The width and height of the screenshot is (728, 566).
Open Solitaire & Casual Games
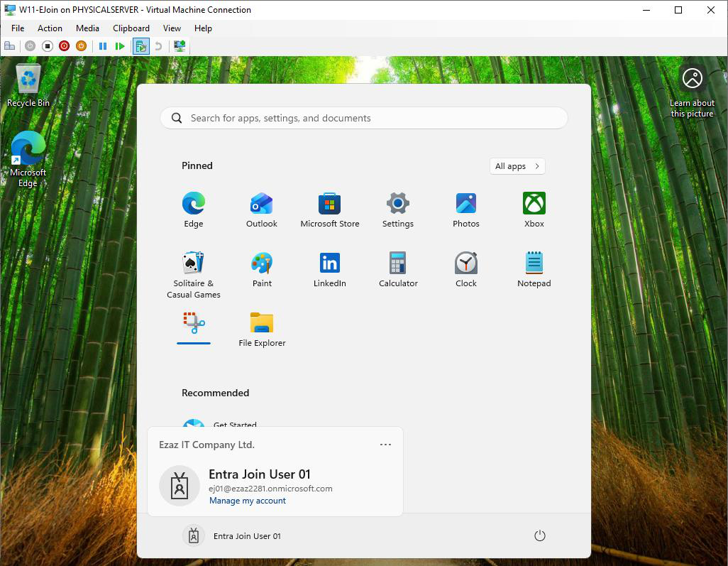point(194,275)
